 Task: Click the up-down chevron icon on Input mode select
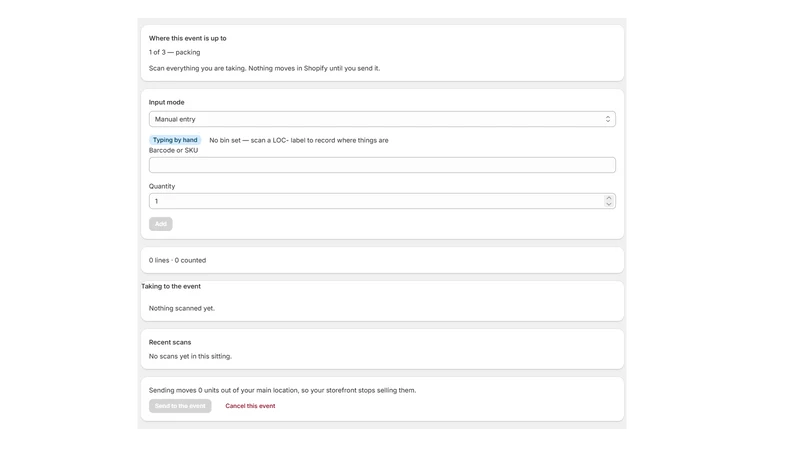[x=608, y=119]
